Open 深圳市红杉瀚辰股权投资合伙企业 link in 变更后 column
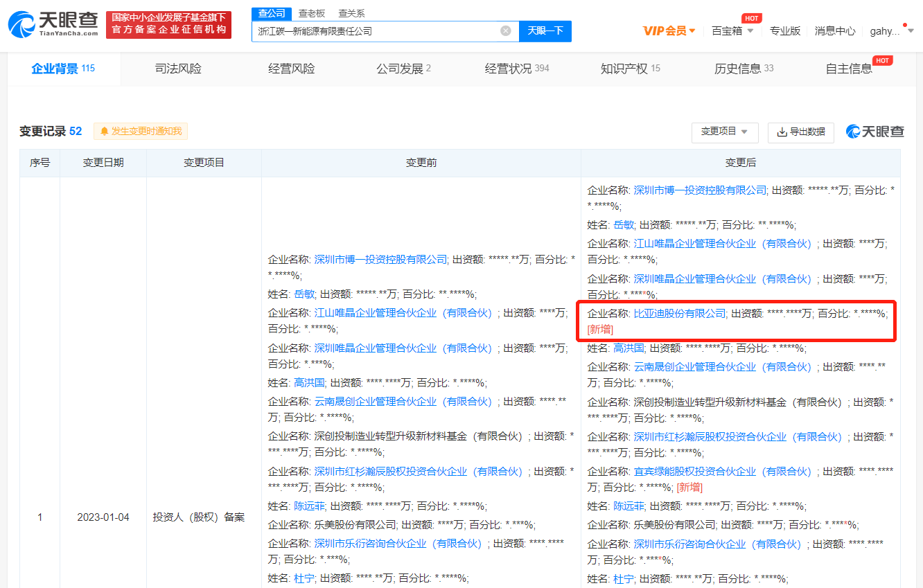Viewport: 923px width, 588px height. (741, 436)
